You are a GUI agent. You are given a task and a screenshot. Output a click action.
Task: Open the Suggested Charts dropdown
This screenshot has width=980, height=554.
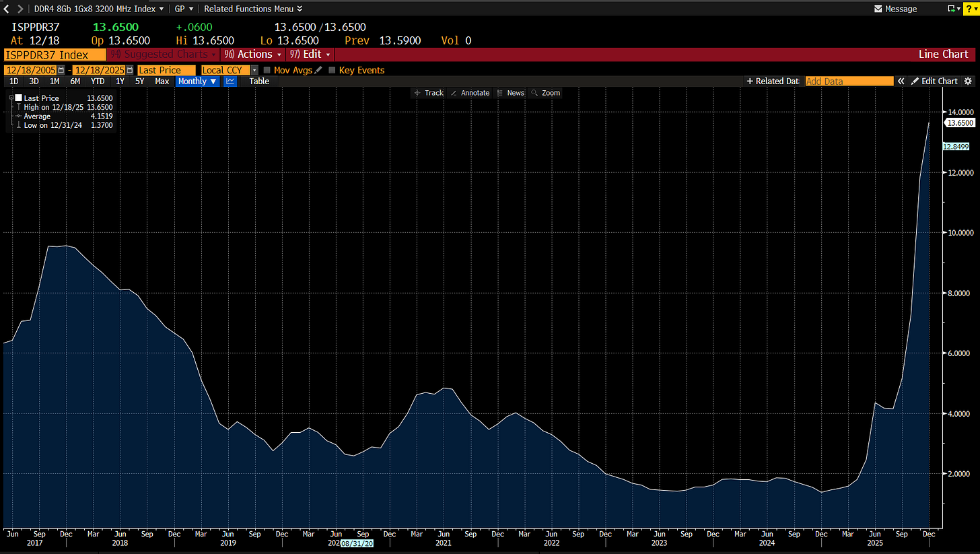(163, 54)
